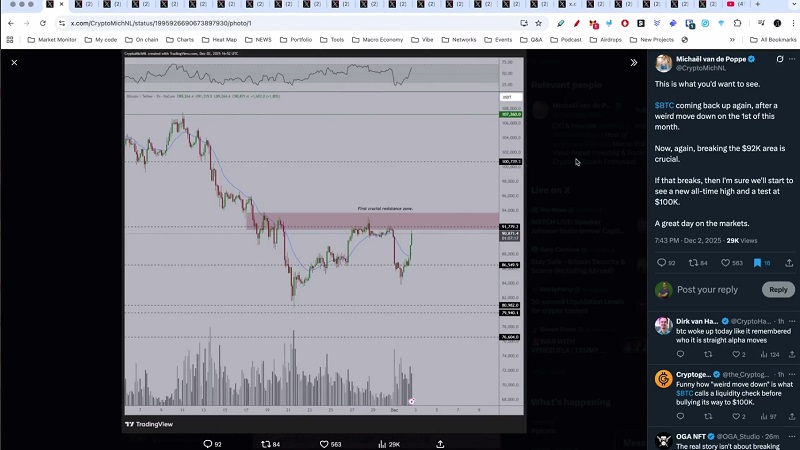800x450 pixels.
Task: Click the retweet icon in the sidebar tweet
Action: point(693,263)
